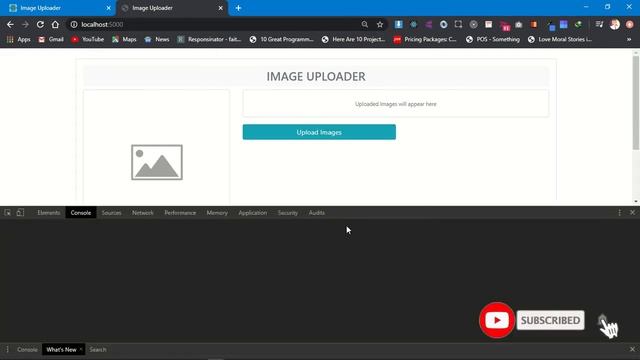Click the Uploaded Images will appear here box
The image size is (640, 360).
396,104
